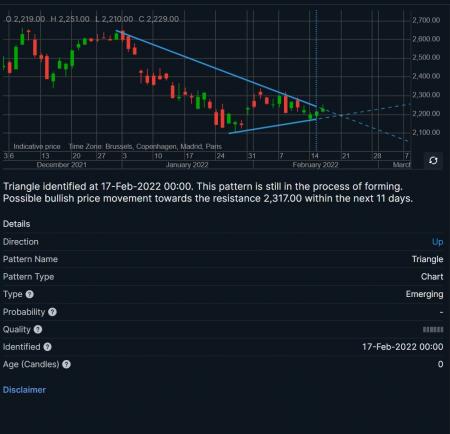450x434 pixels.
Task: Click the 'January 2022' date axis label
Action: point(187,165)
